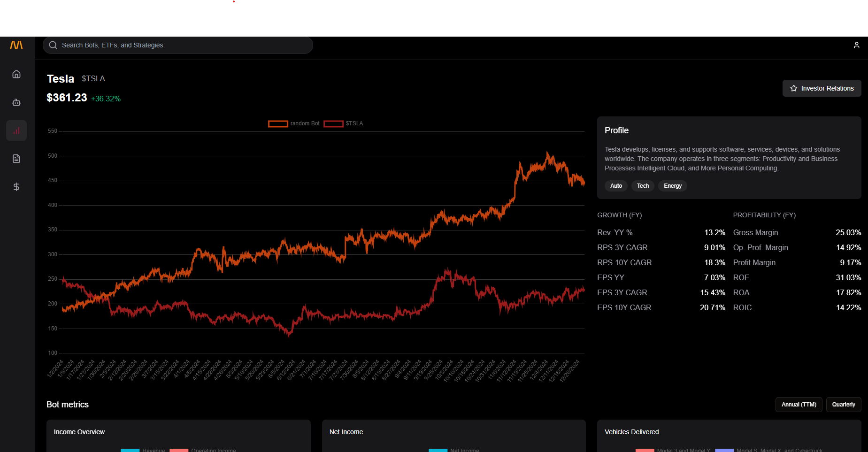This screenshot has height=452, width=868.
Task: Click the Gross Margin label
Action: 756,233
